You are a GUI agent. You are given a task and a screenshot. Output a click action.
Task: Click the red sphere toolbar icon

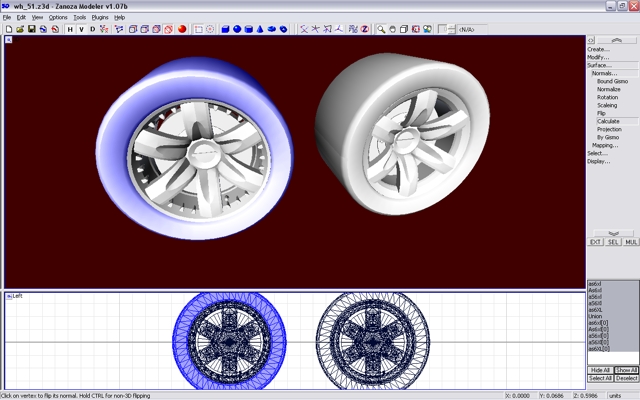[182, 29]
